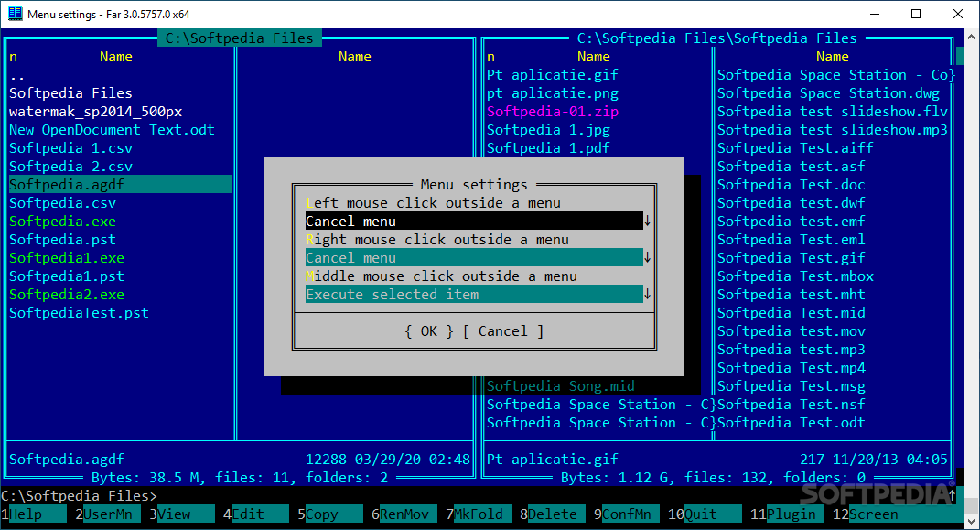
Task: Select Softpedia test slideshow.mp3
Action: tap(833, 130)
